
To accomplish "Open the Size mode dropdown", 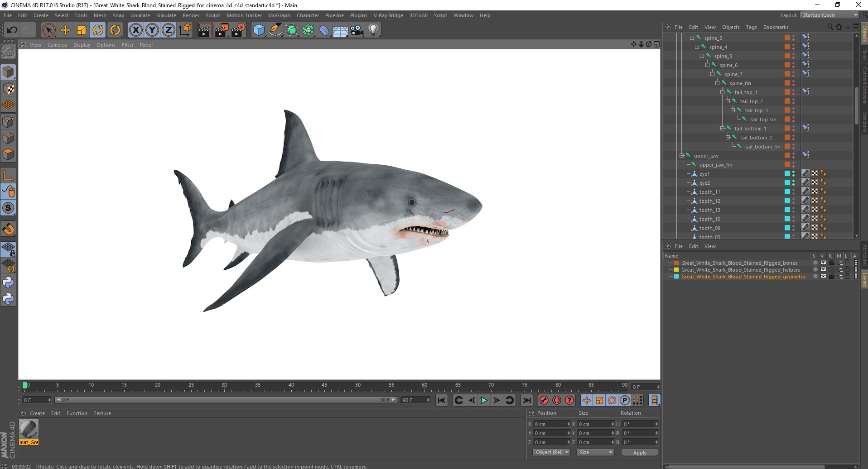I will [x=595, y=452].
